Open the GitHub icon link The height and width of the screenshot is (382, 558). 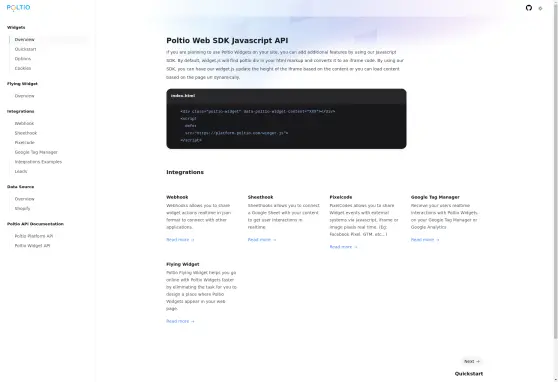(529, 8)
